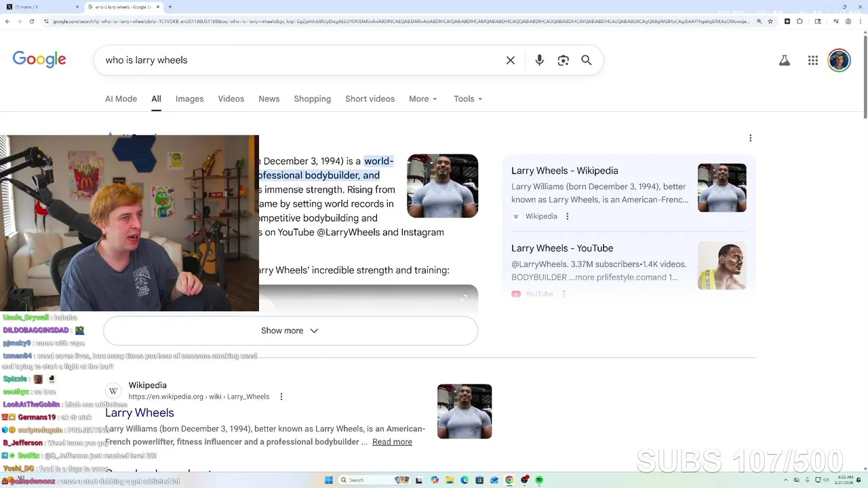Click highlighted text 'professional bodybuilder, and'
The height and width of the screenshot is (488, 868).
point(317,175)
